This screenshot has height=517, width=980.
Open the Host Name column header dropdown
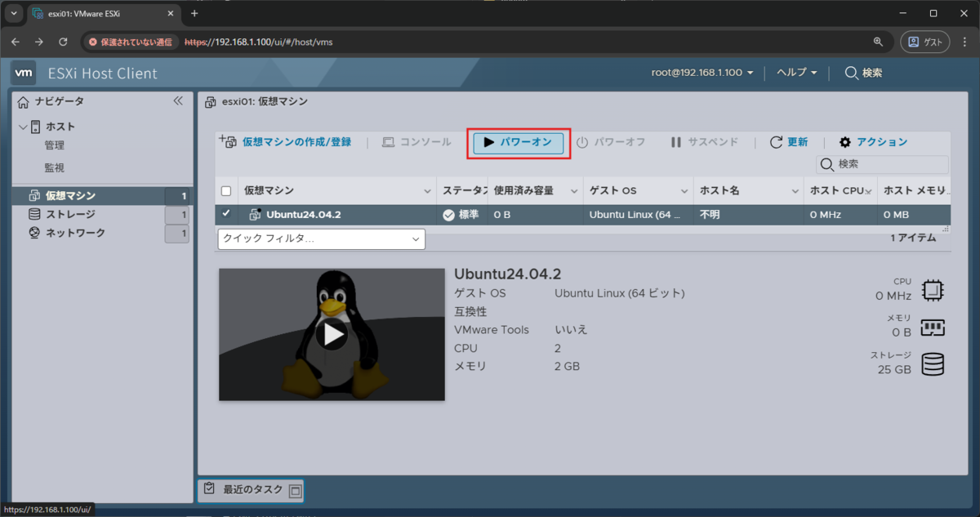point(795,191)
